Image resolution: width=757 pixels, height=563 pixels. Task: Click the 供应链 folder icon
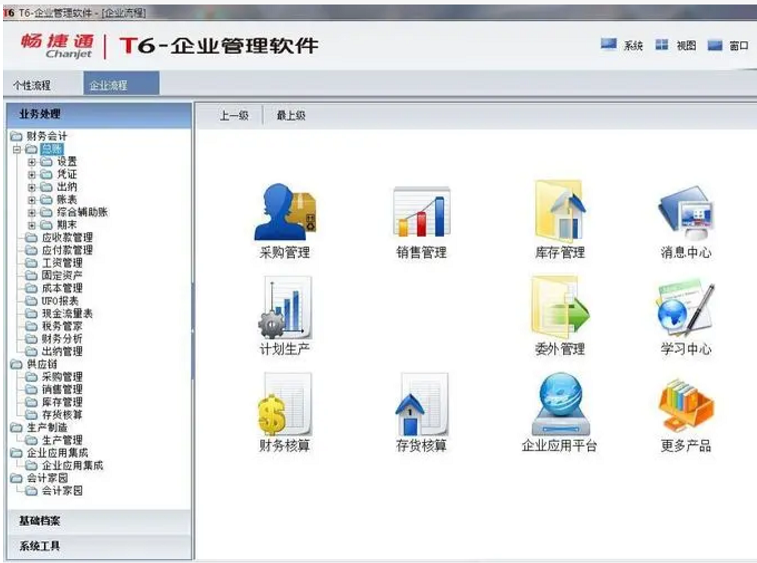tap(16, 364)
